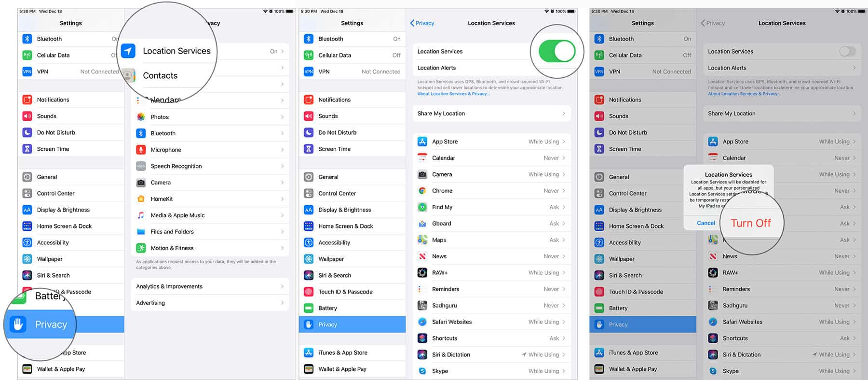The height and width of the screenshot is (380, 868).
Task: Tap Siri & Dictation icon in right screenshot
Action: tap(713, 354)
